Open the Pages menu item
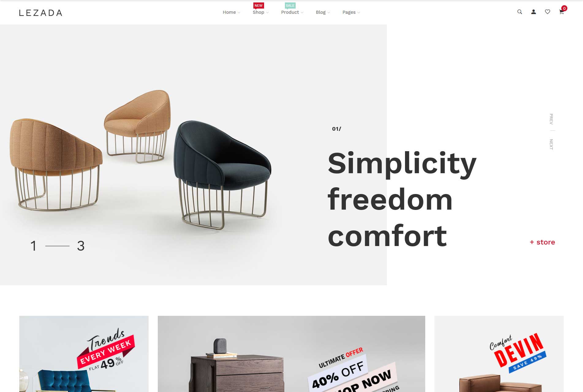The height and width of the screenshot is (392, 583). coord(351,12)
